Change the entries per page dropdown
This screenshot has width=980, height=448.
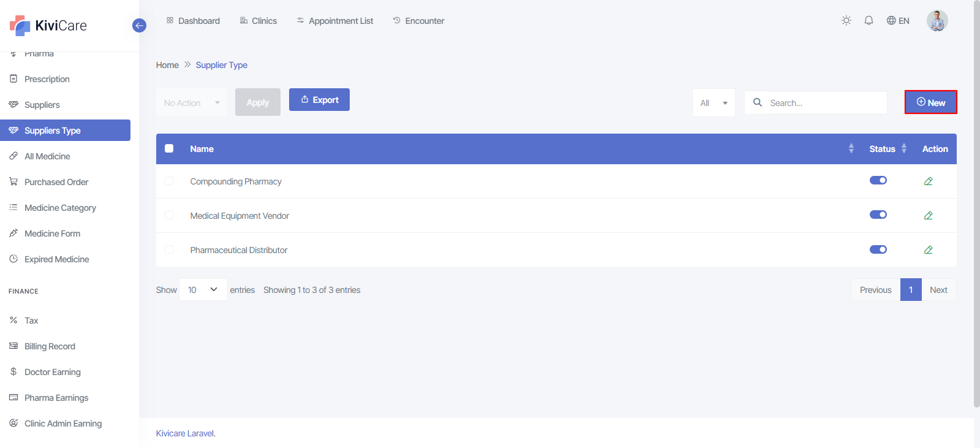pyautogui.click(x=203, y=290)
